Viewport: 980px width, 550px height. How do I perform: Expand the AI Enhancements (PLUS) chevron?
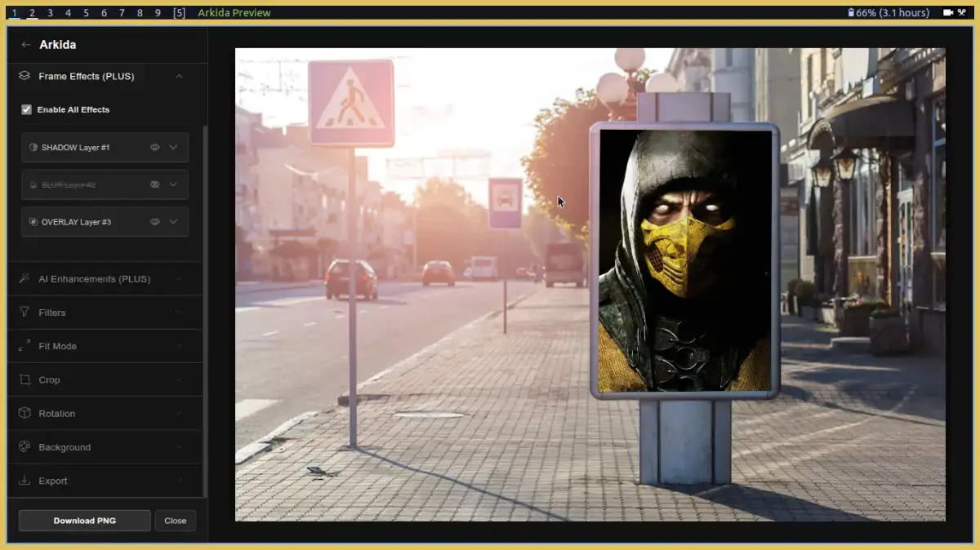[x=179, y=279]
